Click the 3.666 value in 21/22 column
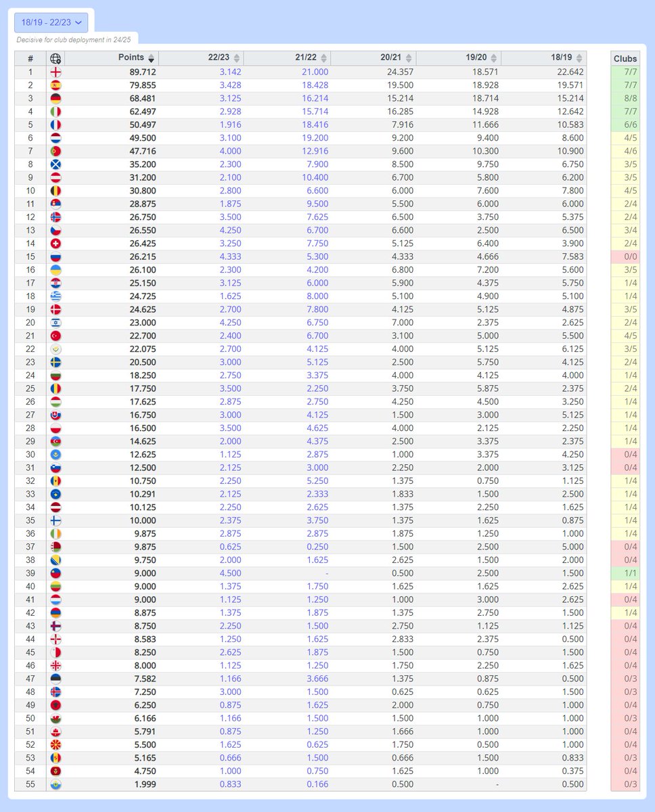The image size is (655, 812). [317, 679]
